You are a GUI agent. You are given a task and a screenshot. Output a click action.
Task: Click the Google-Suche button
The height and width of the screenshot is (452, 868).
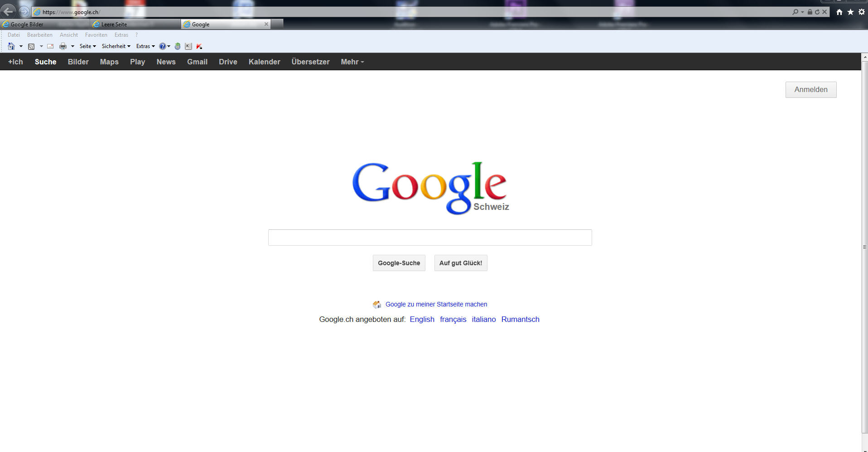click(399, 263)
